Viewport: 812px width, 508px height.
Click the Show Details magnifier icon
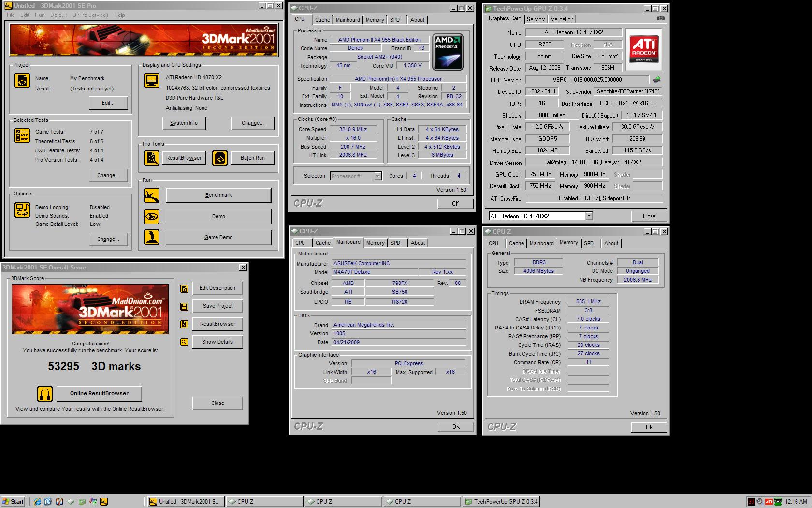(184, 342)
